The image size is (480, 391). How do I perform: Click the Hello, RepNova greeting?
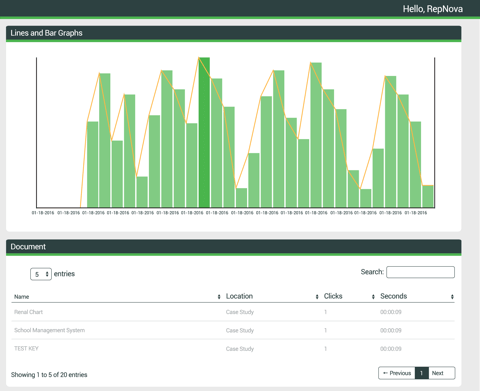pos(433,9)
